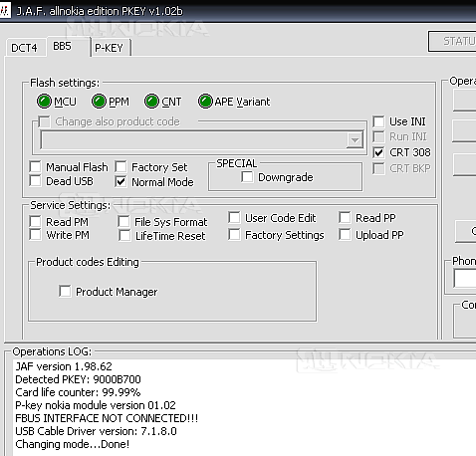Check the Read PM option

[x=35, y=221]
